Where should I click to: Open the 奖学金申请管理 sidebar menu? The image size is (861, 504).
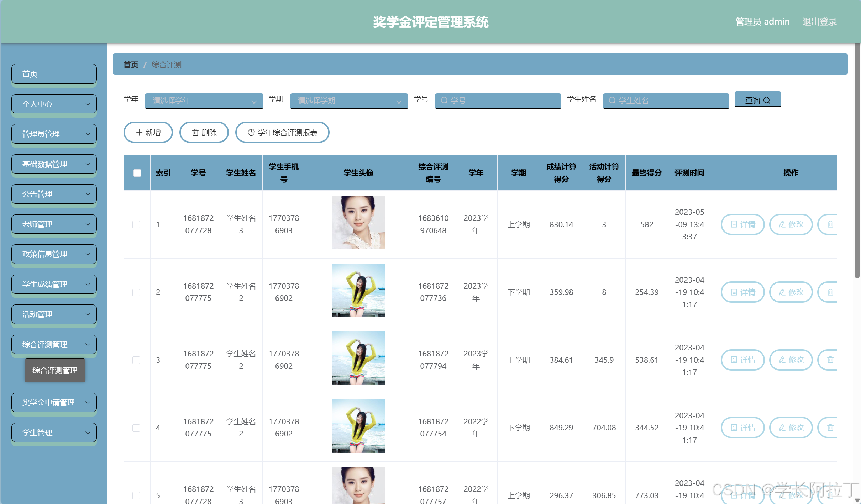click(x=54, y=402)
